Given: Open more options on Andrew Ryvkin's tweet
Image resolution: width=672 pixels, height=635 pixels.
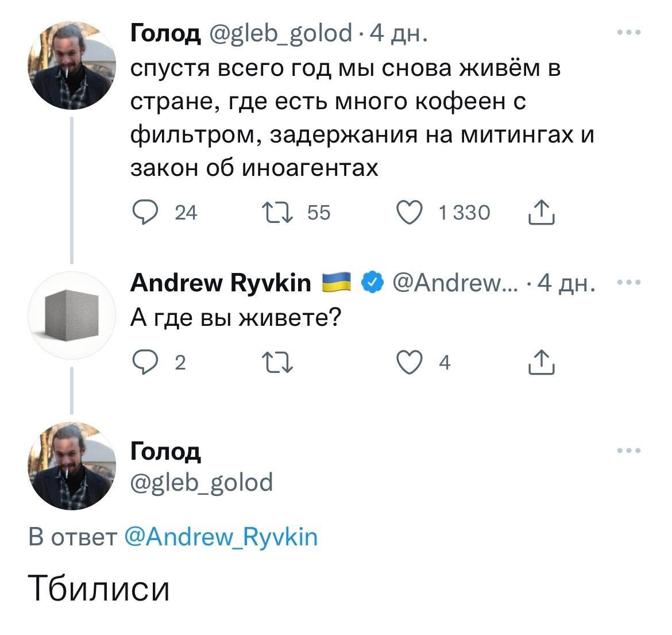Looking at the screenshot, I should coord(630,282).
